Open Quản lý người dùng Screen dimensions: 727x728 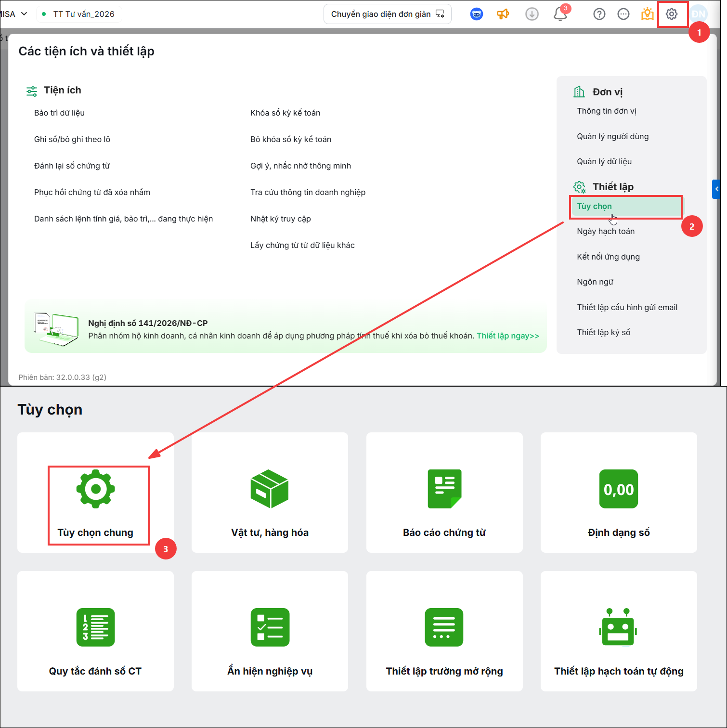point(612,136)
